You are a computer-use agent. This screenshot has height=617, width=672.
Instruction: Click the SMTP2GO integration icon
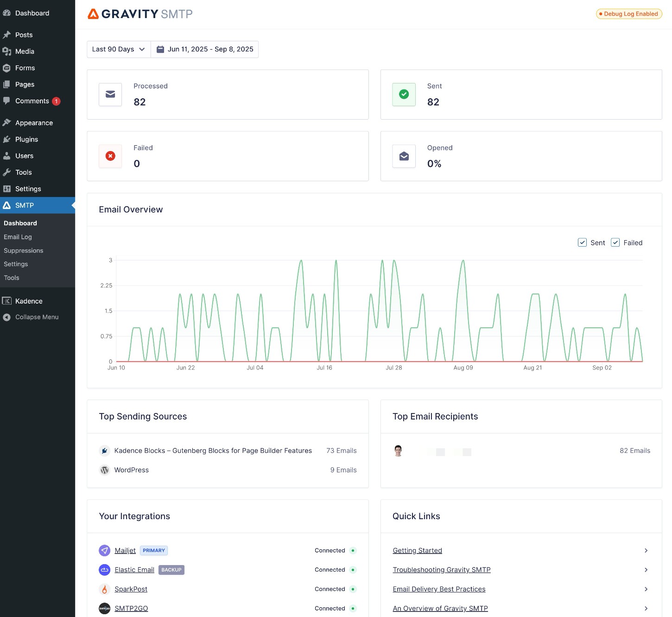click(105, 609)
